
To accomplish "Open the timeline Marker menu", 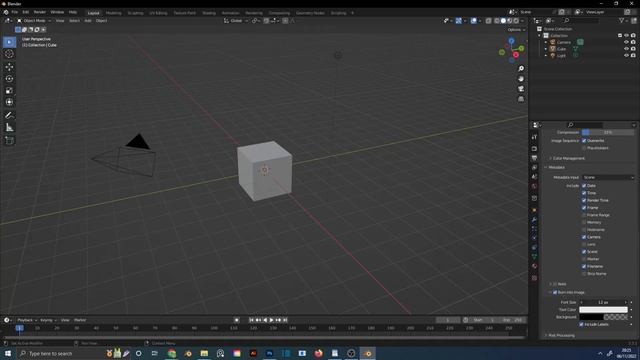I will [80, 320].
